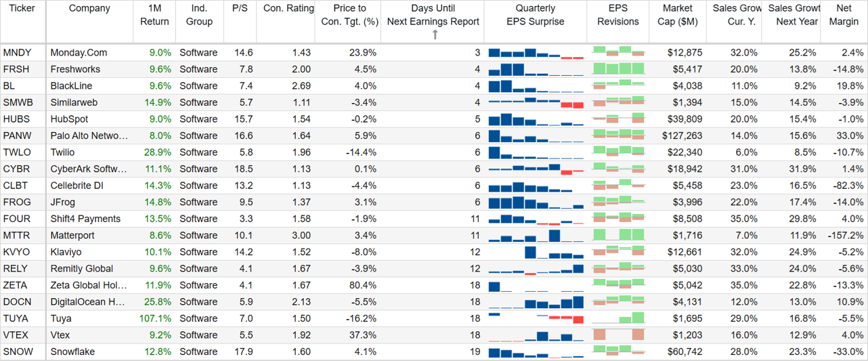Click the sort arrow under Days Until Next Earnings

coord(435,35)
